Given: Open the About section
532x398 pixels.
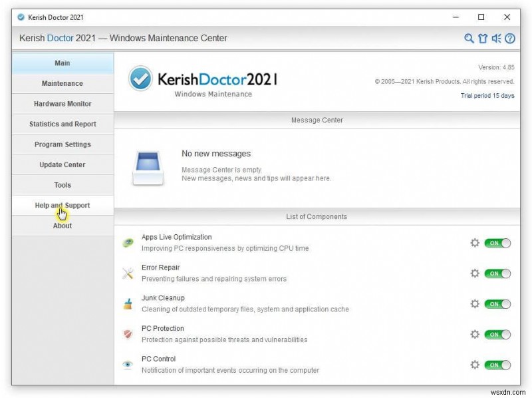Looking at the screenshot, I should click(x=63, y=226).
